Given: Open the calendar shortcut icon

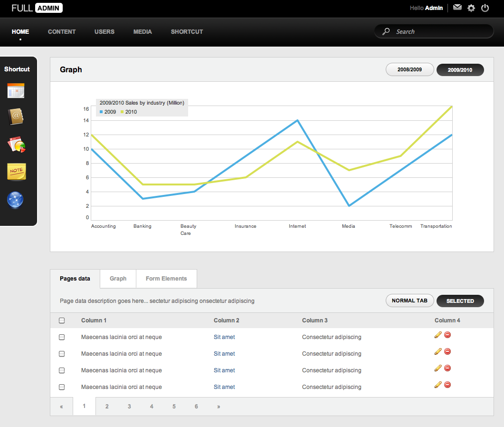Looking at the screenshot, I should pyautogui.click(x=16, y=91).
